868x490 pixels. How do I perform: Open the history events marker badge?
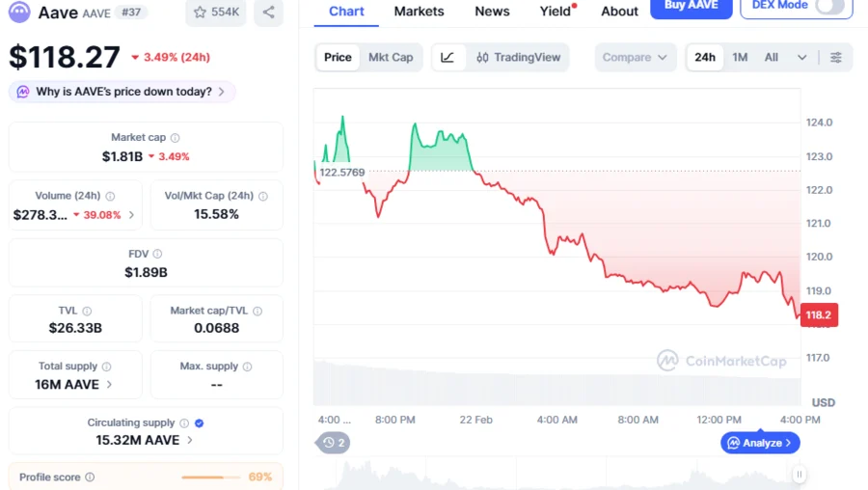pos(334,443)
